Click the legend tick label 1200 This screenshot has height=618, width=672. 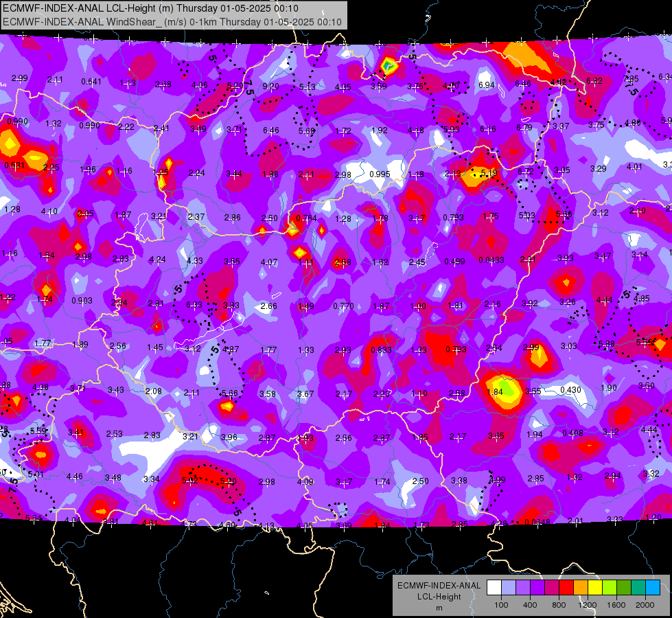[x=588, y=605]
